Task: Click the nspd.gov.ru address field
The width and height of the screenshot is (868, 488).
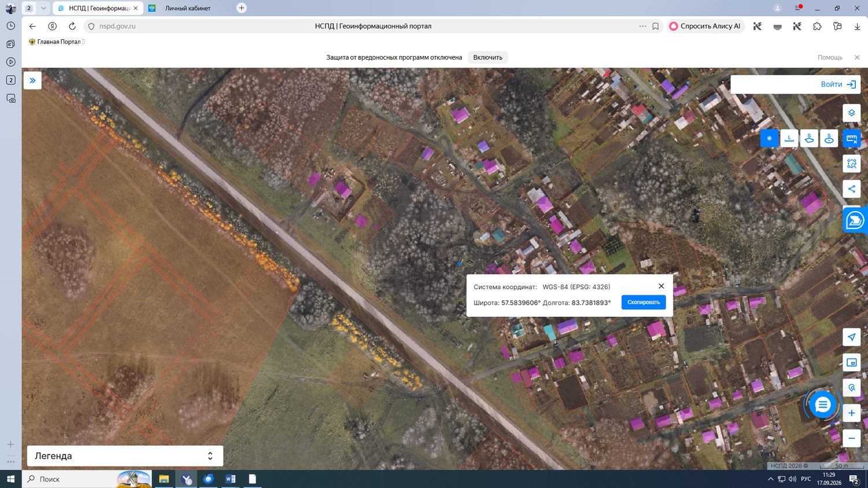Action: tap(117, 26)
